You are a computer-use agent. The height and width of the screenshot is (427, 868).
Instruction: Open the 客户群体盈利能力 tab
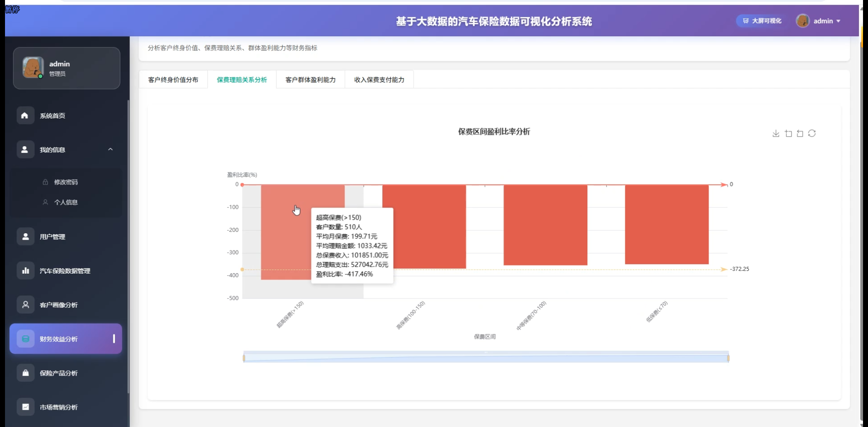tap(311, 80)
